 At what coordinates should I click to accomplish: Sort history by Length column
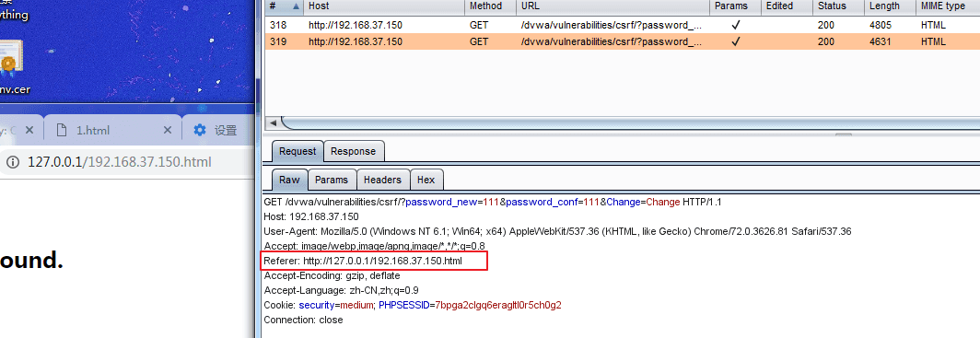click(x=890, y=6)
